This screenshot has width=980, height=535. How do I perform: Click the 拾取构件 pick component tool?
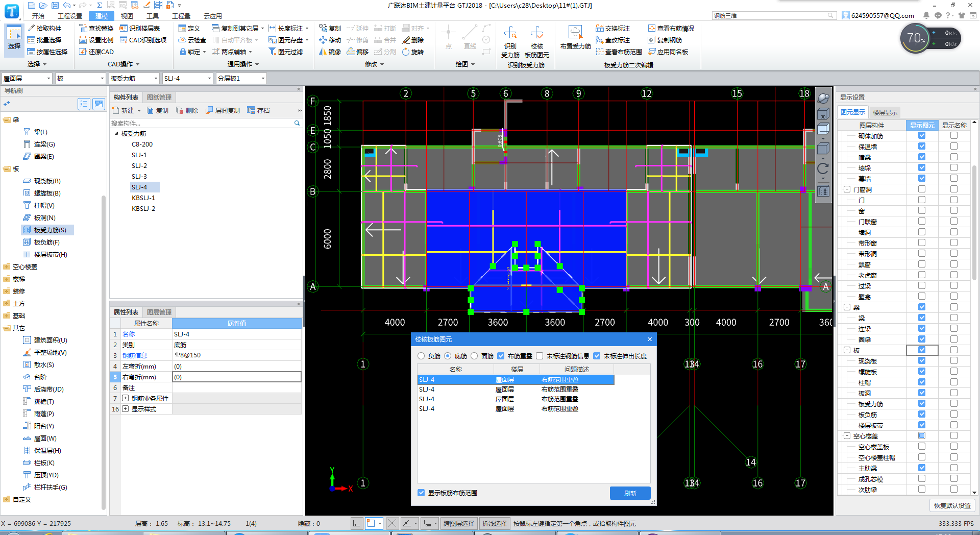44,28
